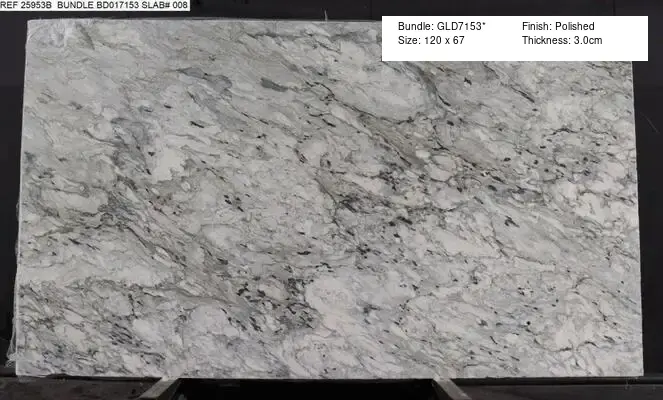This screenshot has width=663, height=400.
Task: Select the "Bundle: GLD7153*" label text
Action: (x=441, y=26)
